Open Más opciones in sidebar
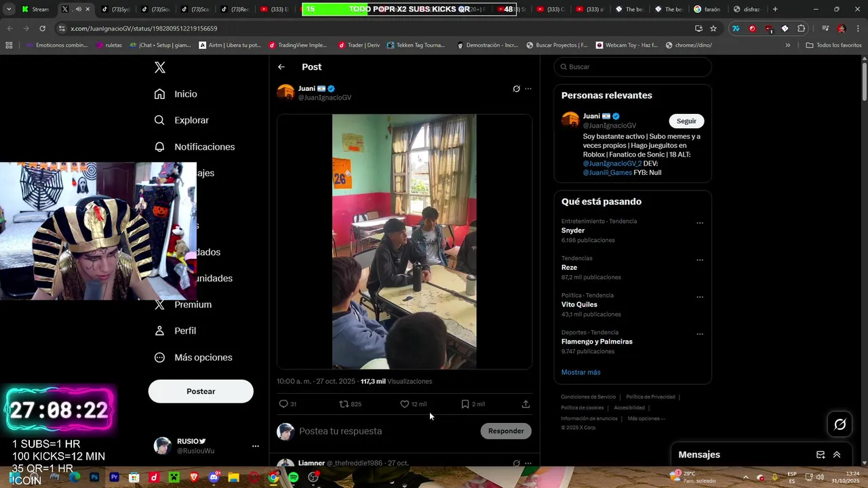The image size is (868, 488). pyautogui.click(x=193, y=357)
